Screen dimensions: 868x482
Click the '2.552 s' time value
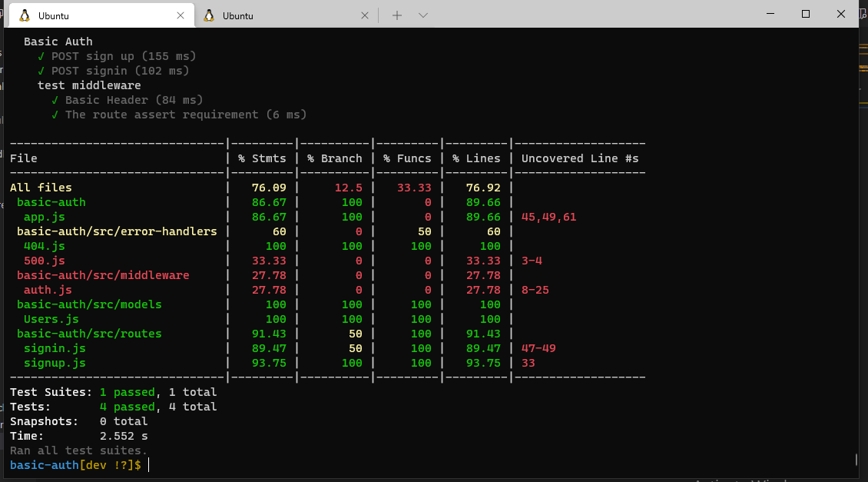pos(124,436)
